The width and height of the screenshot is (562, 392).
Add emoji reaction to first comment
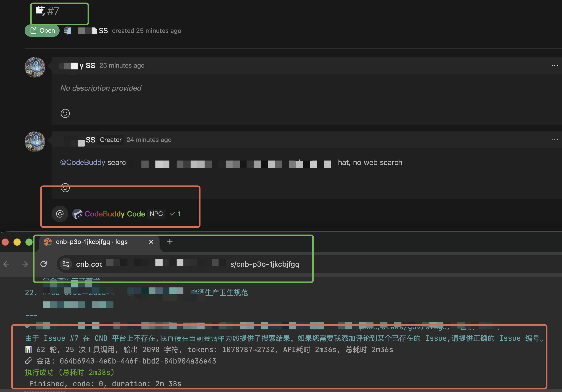click(x=65, y=113)
